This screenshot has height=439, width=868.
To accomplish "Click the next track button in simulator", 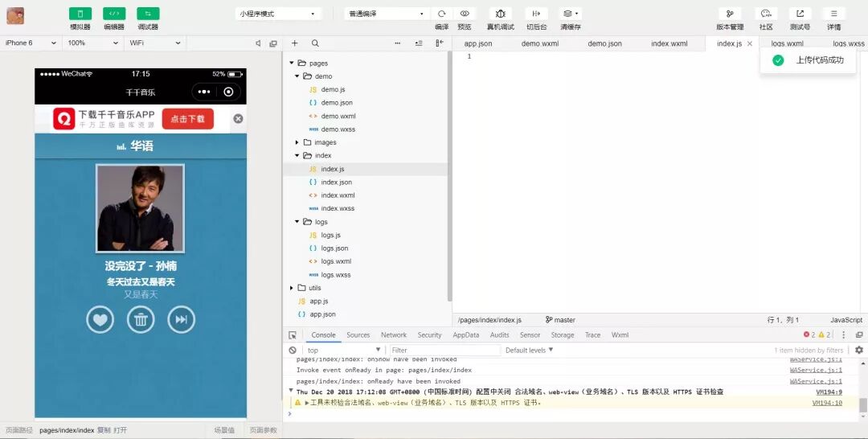I will coord(182,319).
